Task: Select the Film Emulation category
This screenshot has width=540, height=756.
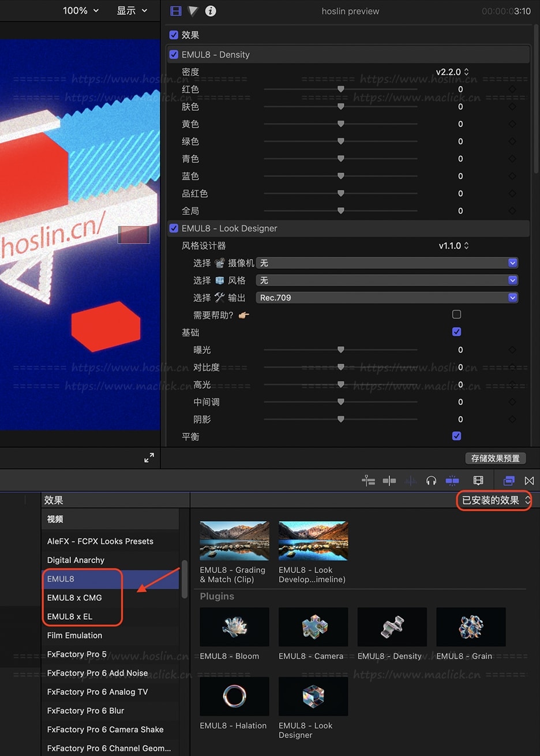Action: tap(110, 635)
